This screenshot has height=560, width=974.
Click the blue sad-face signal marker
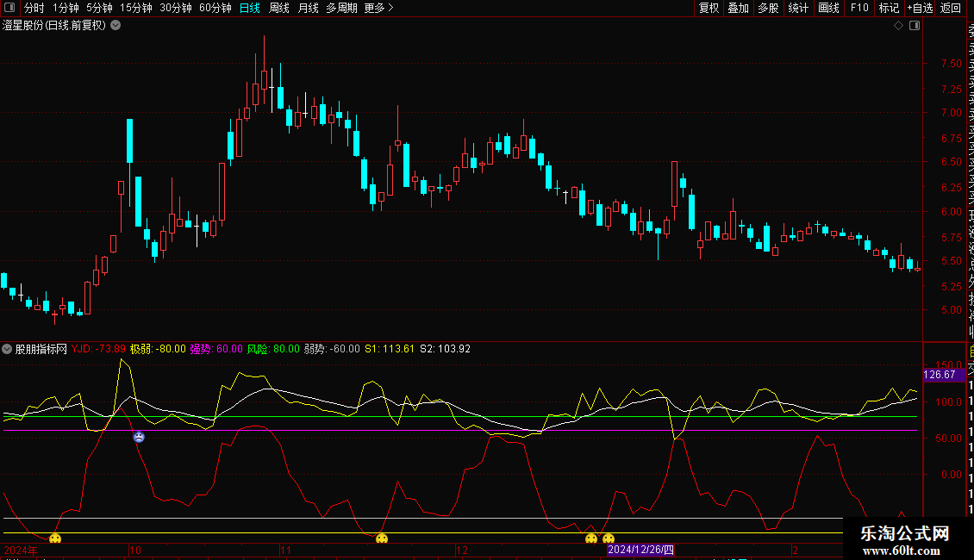(x=139, y=437)
